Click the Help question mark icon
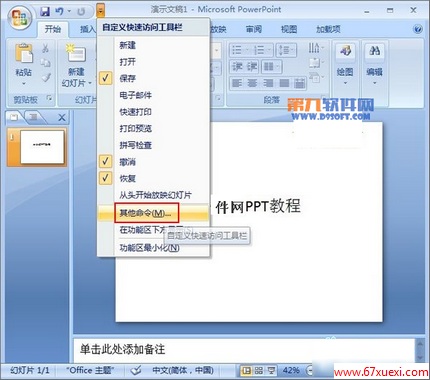 tap(418, 29)
